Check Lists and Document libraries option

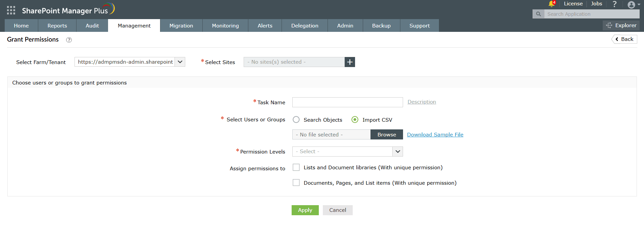point(296,167)
